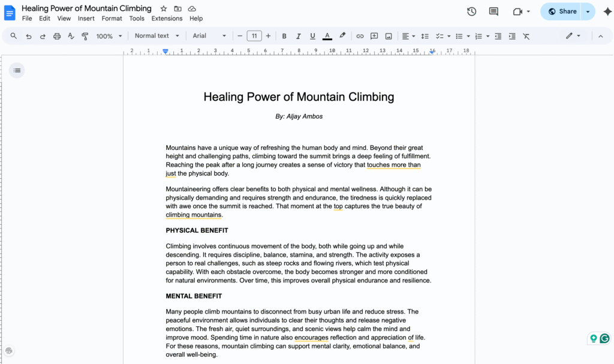Show all comments panel
Image resolution: width=614 pixels, height=364 pixels.
point(493,11)
